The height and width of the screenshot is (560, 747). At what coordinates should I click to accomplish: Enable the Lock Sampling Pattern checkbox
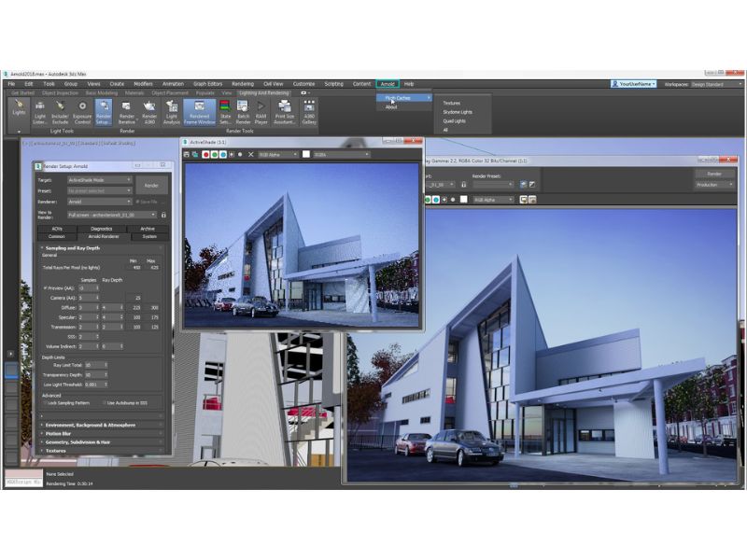pyautogui.click(x=48, y=402)
